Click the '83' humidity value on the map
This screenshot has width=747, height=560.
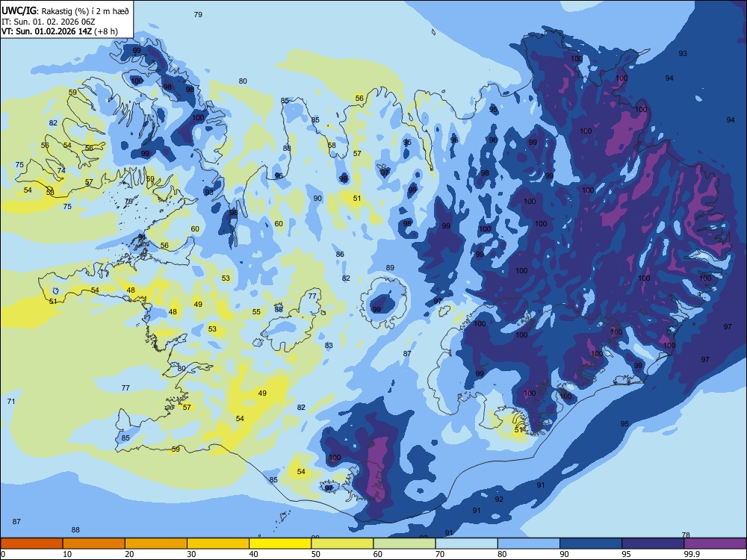[x=329, y=345]
